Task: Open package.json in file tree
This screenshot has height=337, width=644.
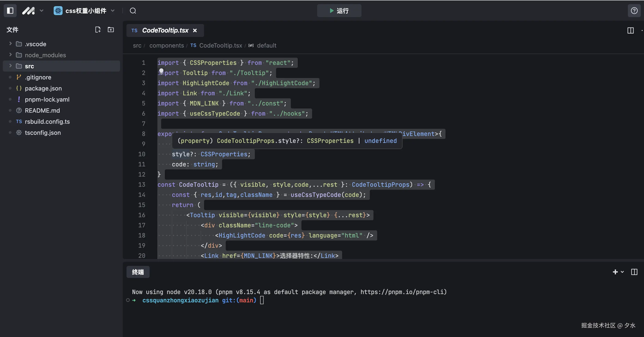Action: tap(43, 88)
